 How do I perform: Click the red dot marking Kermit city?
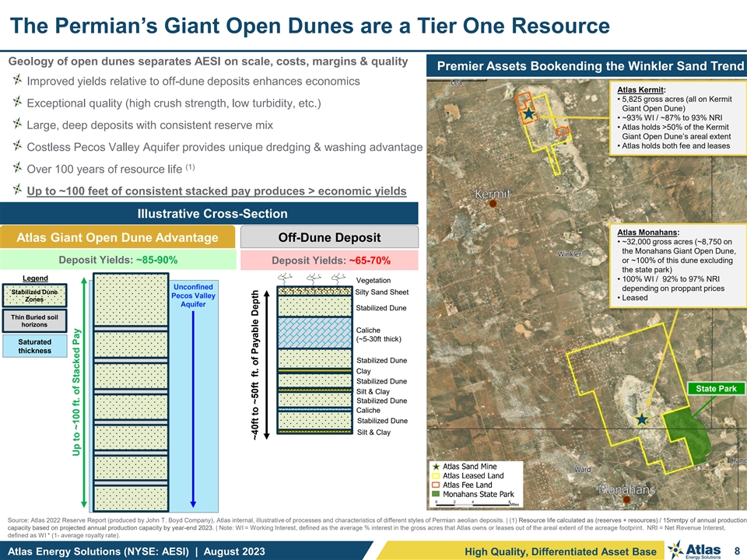pos(493,205)
